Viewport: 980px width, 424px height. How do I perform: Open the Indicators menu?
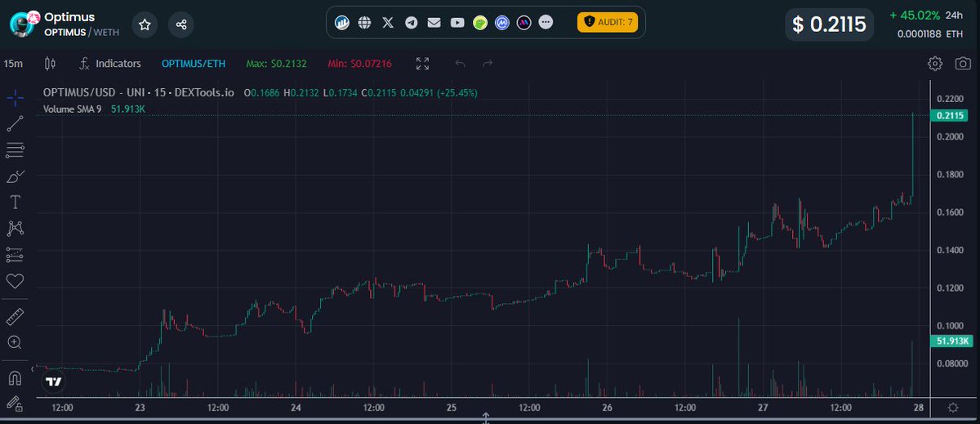(111, 63)
